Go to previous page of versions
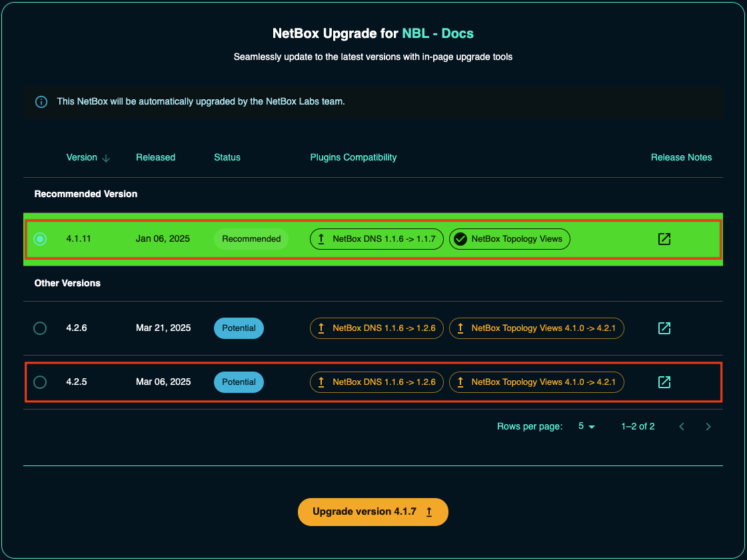The width and height of the screenshot is (747, 560). [x=682, y=427]
